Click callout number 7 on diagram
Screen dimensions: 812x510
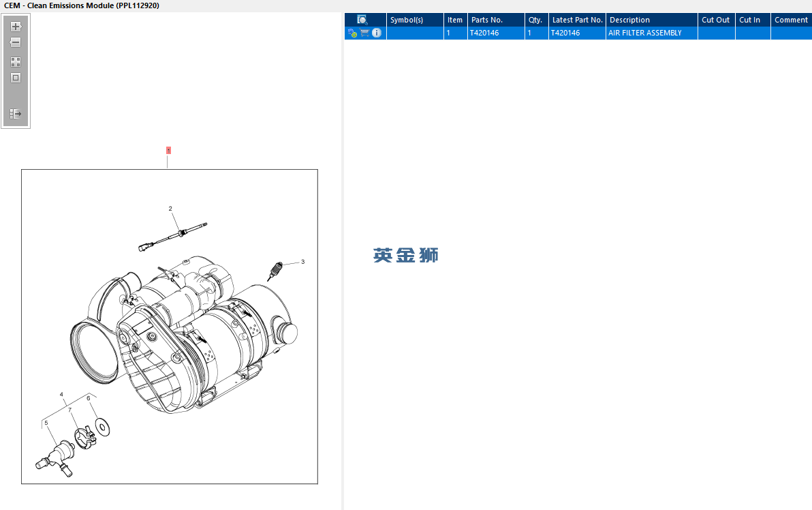pos(70,410)
